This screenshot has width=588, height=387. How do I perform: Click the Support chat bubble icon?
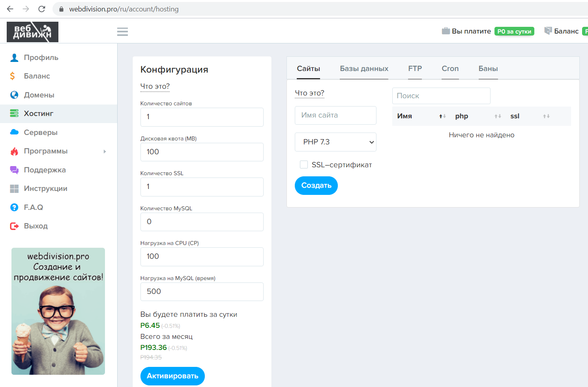pos(14,170)
